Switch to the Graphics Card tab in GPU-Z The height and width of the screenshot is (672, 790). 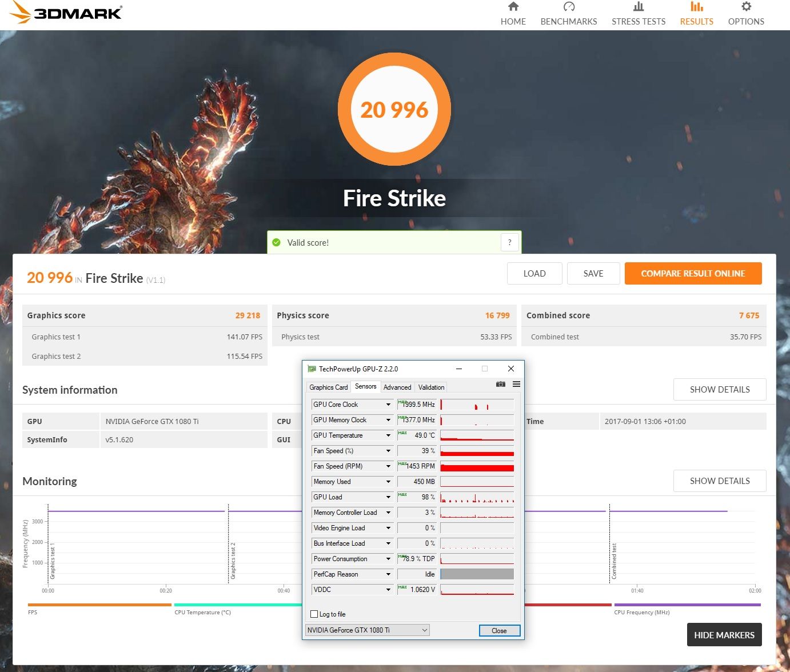point(329,387)
